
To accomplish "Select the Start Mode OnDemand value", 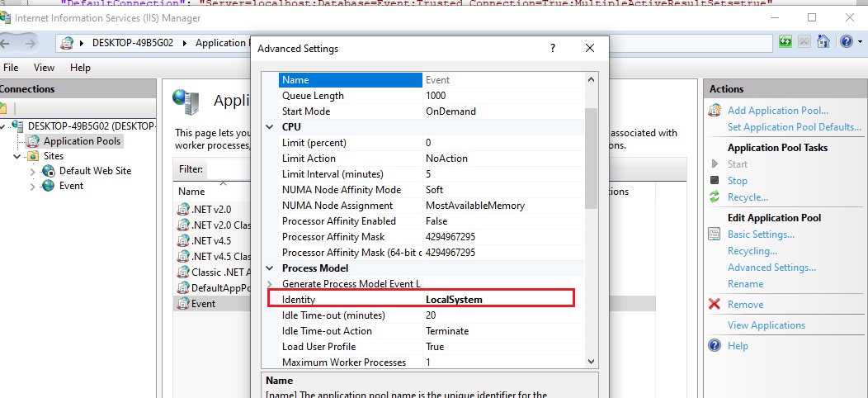I will pyautogui.click(x=451, y=111).
